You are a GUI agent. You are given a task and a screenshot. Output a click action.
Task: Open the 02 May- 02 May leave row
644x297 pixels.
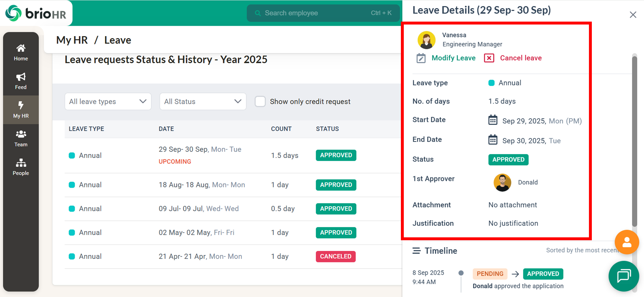point(233,233)
